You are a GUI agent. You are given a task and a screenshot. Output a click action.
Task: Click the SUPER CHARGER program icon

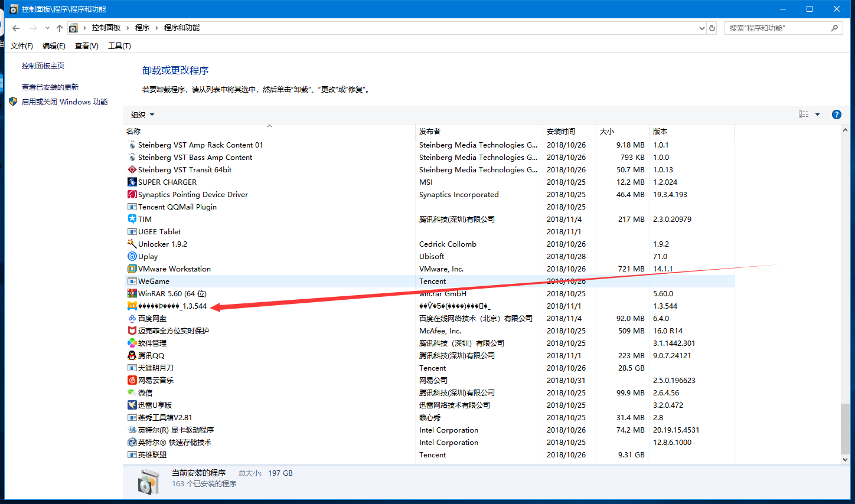132,182
